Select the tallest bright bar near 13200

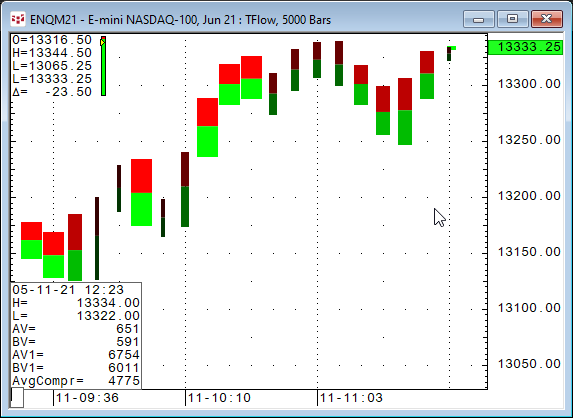141,192
